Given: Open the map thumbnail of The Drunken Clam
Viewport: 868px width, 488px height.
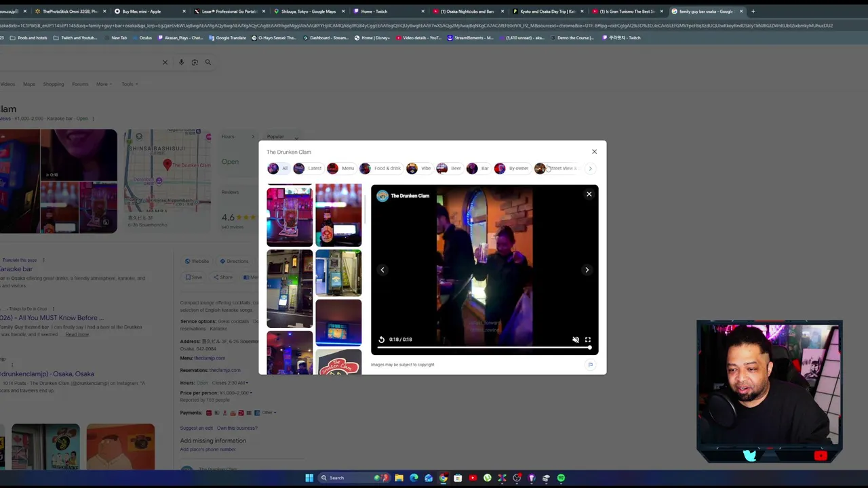Looking at the screenshot, I should (x=167, y=181).
